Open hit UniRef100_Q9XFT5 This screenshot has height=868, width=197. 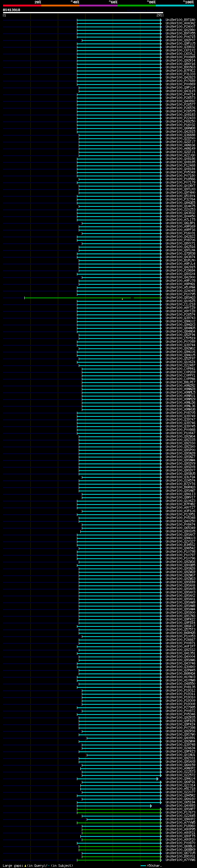(180, 837)
